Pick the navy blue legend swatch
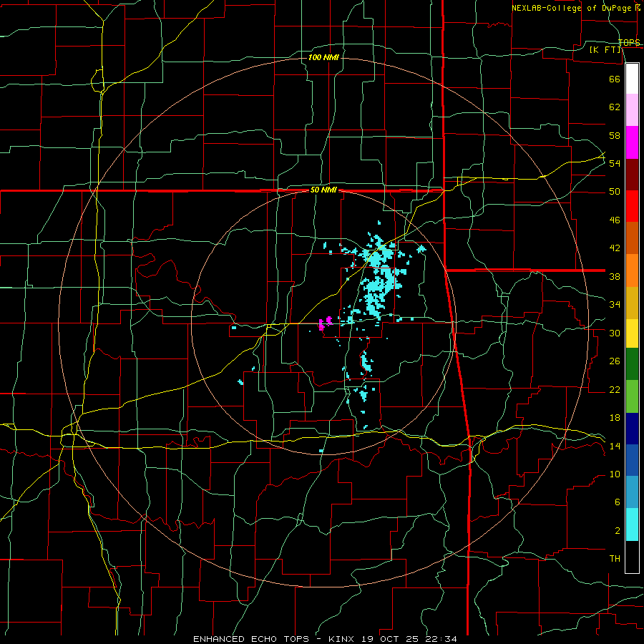Viewport: 644px width, 644px height. 632,429
